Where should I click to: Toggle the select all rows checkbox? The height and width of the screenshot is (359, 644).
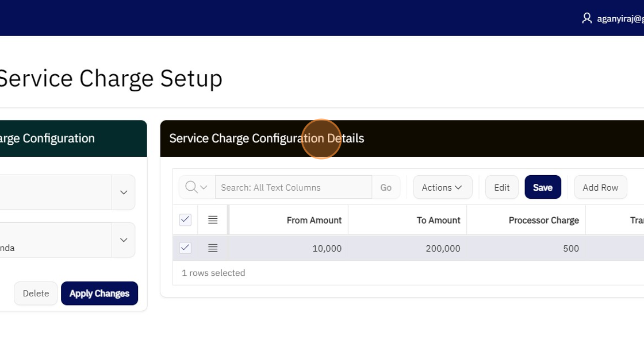coord(185,219)
